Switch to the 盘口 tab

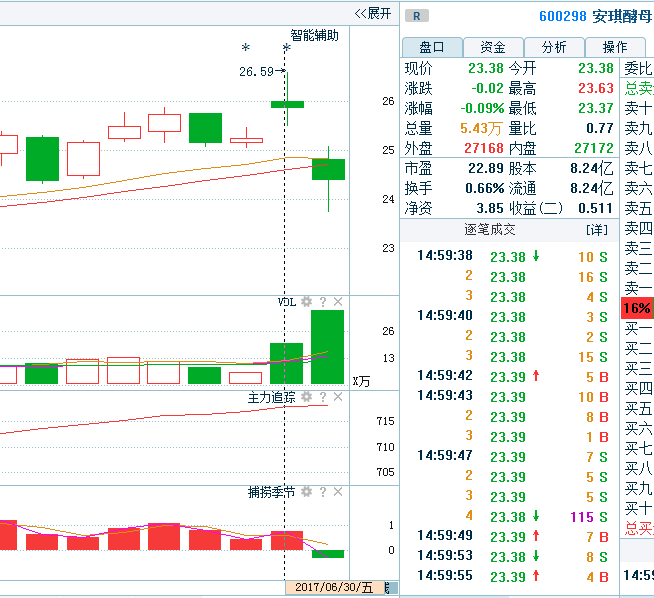pos(431,47)
